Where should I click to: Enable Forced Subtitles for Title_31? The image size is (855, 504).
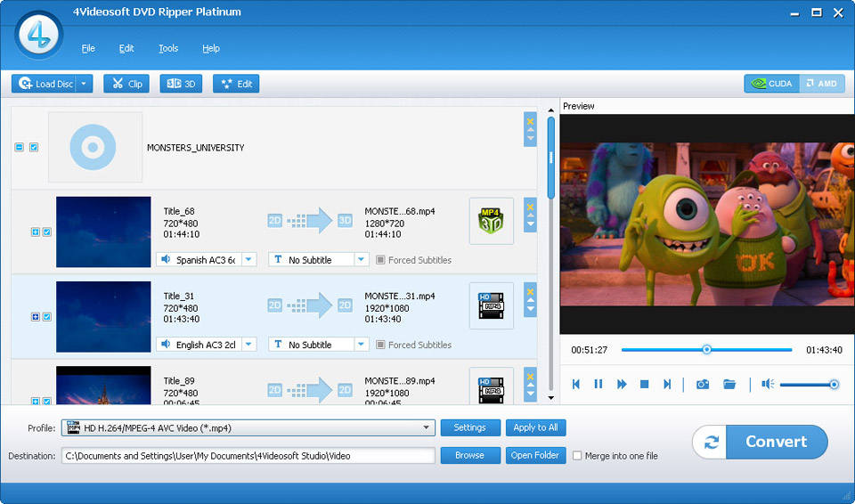coord(380,345)
